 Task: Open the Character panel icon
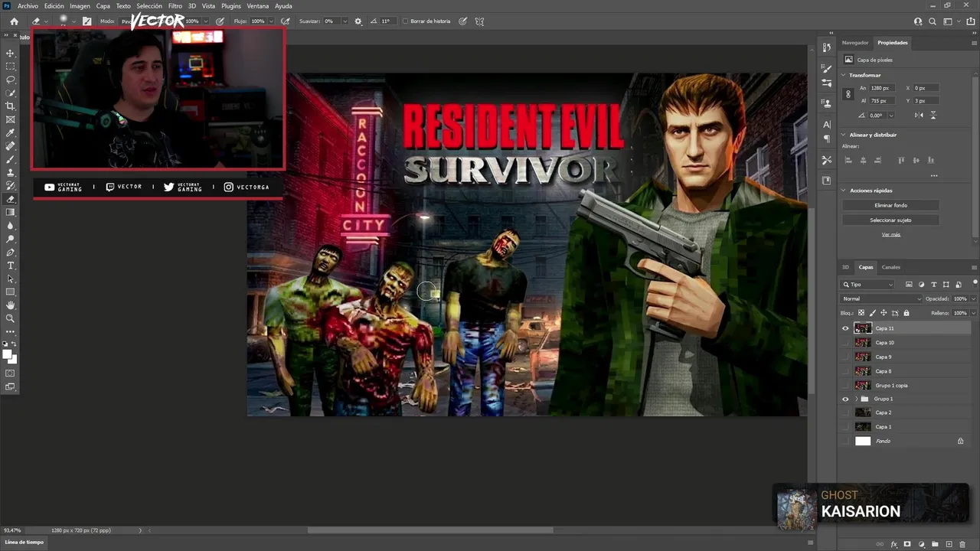[x=827, y=124]
